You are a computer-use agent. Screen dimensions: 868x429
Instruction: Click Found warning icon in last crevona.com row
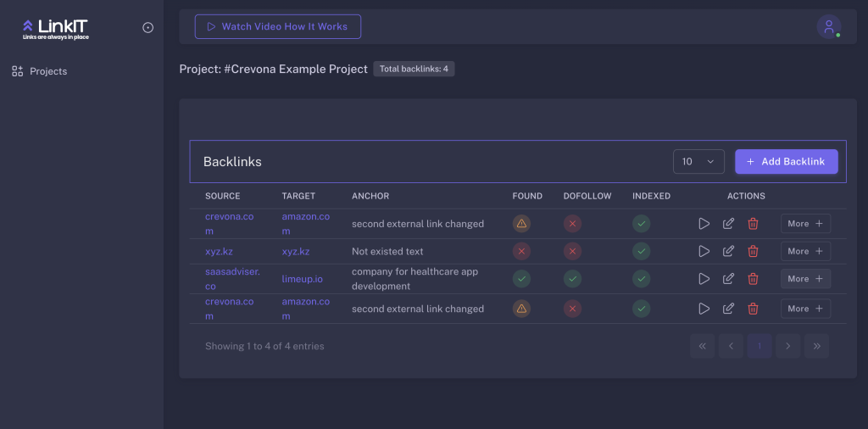[x=521, y=309]
